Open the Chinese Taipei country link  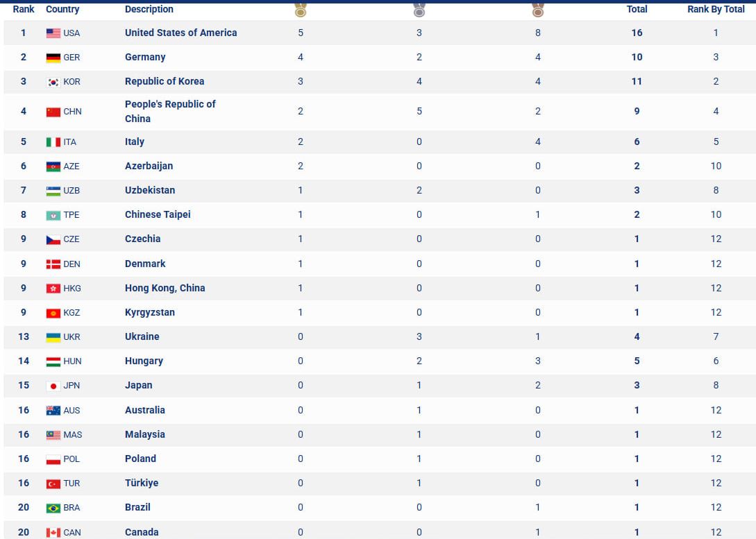(158, 214)
